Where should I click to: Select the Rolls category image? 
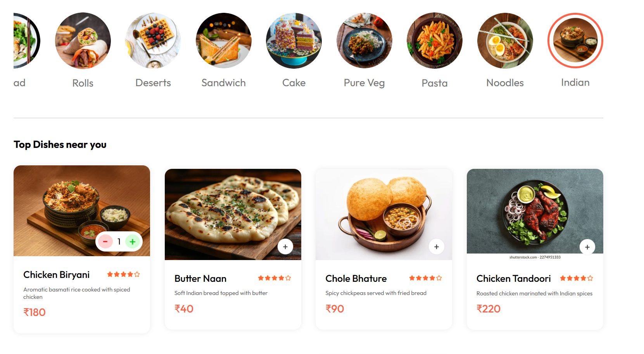click(x=83, y=41)
